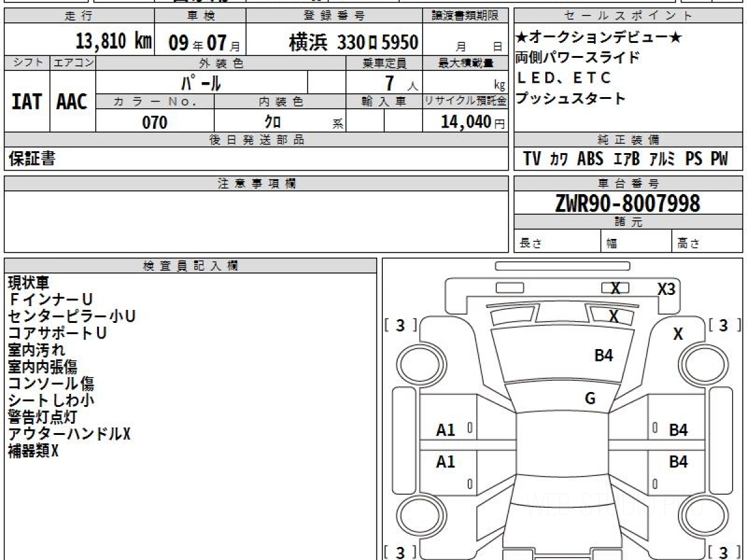Select the 検査員記入欄 header
This screenshot has height=560, width=747.
(190, 266)
